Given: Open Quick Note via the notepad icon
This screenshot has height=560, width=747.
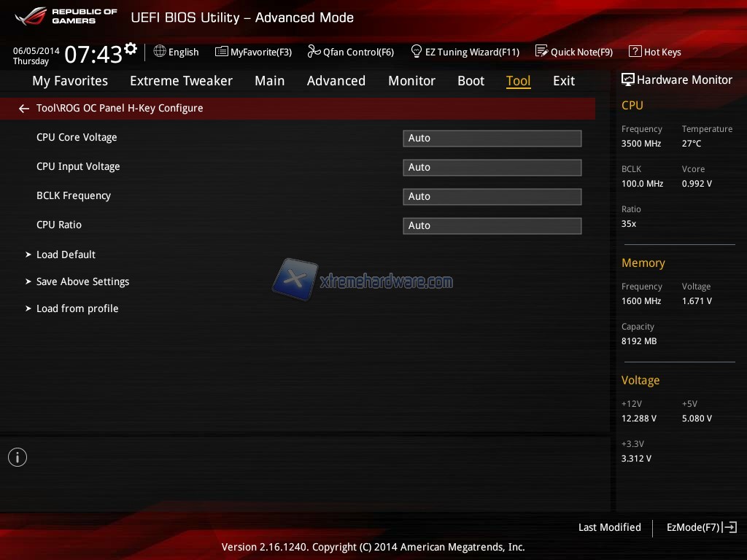Looking at the screenshot, I should click(x=541, y=52).
